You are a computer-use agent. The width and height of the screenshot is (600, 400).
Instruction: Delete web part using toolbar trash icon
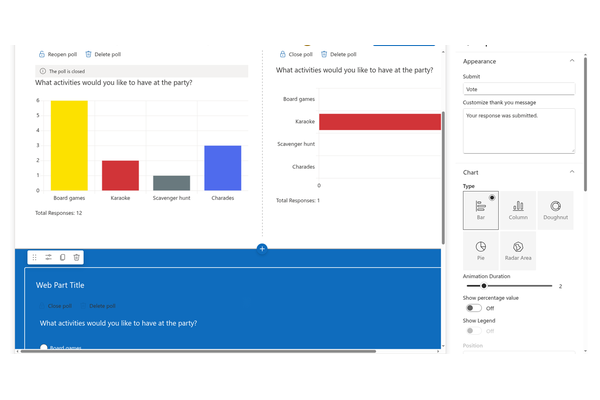coord(76,257)
